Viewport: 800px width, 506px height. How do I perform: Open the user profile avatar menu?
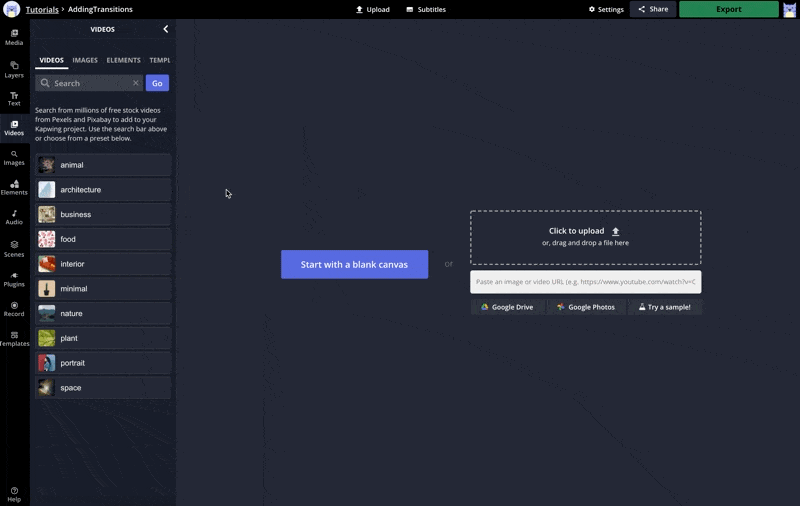(789, 9)
